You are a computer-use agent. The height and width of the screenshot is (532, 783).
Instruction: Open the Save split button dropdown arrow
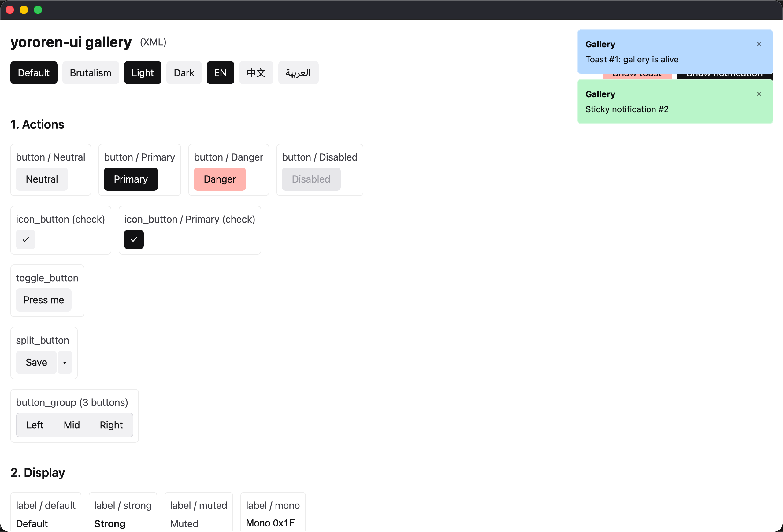(x=65, y=363)
